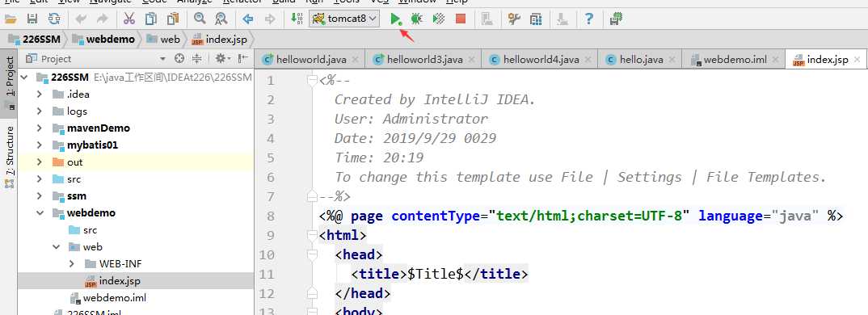Click the Find magnifier icon

coord(200,19)
